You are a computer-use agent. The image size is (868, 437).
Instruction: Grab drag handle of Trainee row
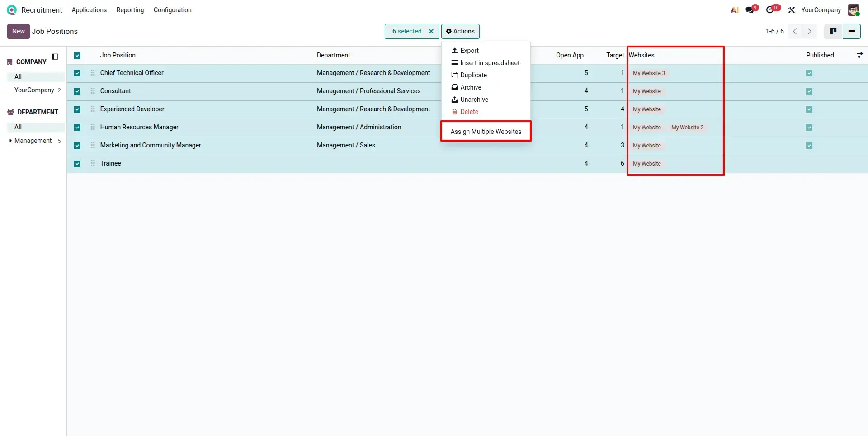point(93,163)
